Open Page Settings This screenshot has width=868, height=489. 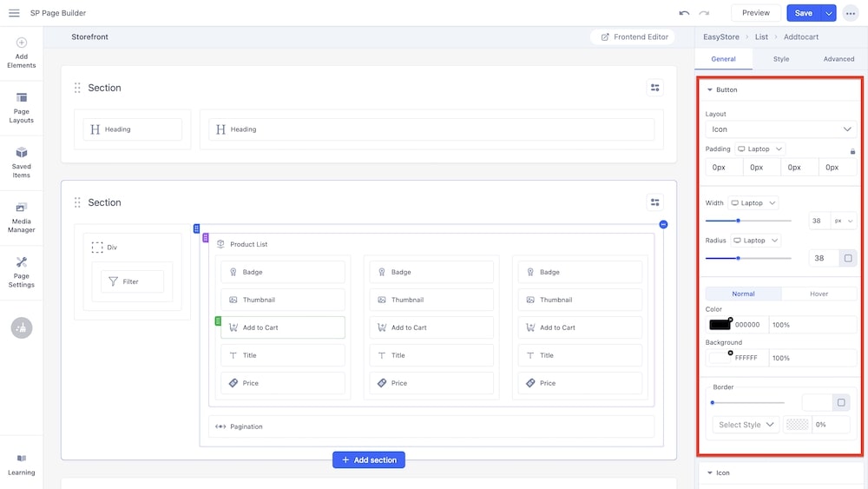click(21, 272)
